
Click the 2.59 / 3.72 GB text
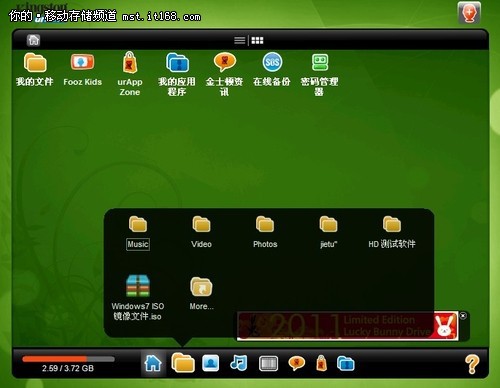pyautogui.click(x=68, y=368)
